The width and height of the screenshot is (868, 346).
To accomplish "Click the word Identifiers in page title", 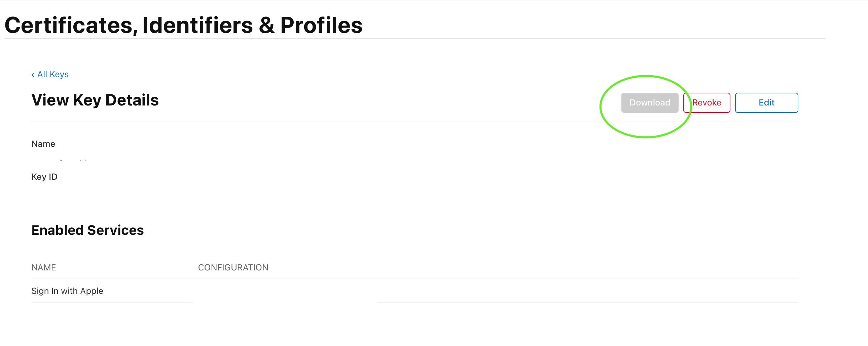I will click(x=197, y=26).
